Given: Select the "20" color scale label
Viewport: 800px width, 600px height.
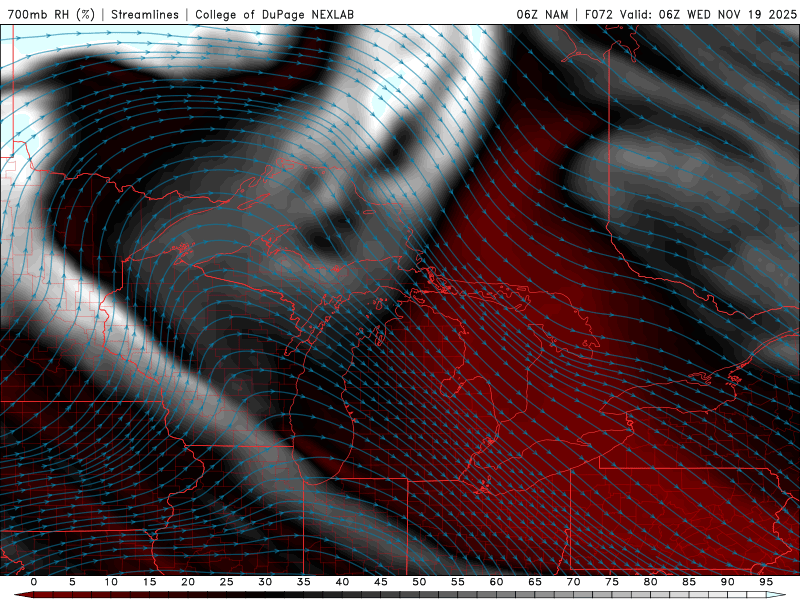Looking at the screenshot, I should pos(188,582).
